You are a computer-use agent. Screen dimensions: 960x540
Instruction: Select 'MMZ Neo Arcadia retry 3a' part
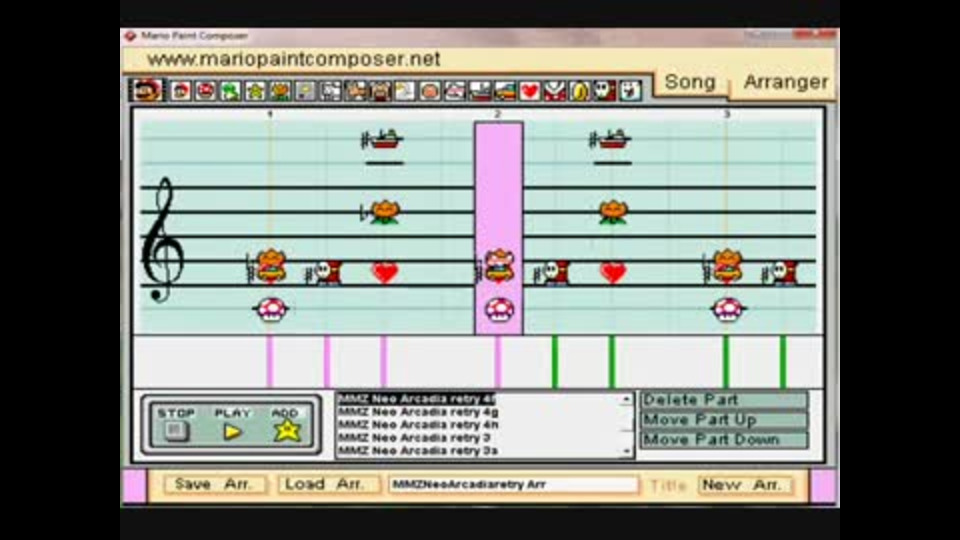pos(418,451)
